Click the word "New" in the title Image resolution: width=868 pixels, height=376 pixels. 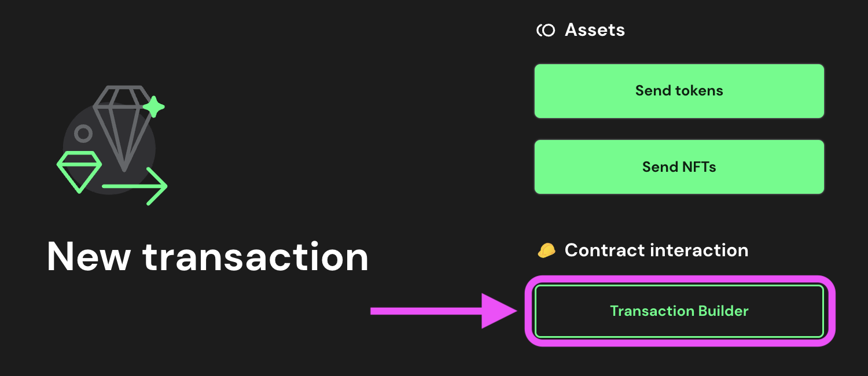coord(88,257)
